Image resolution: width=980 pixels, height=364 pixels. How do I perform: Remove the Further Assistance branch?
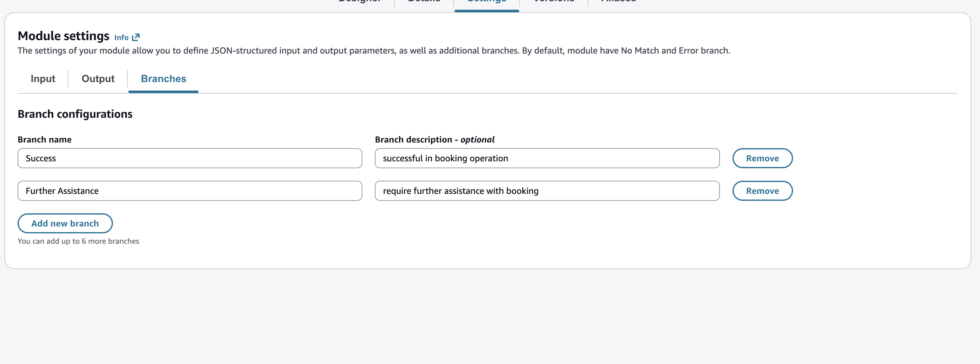762,191
